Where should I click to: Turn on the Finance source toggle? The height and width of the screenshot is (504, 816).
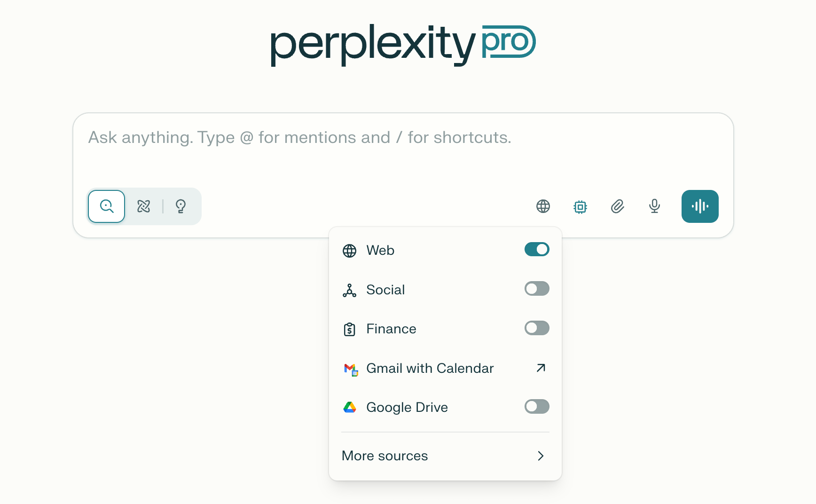[537, 328]
